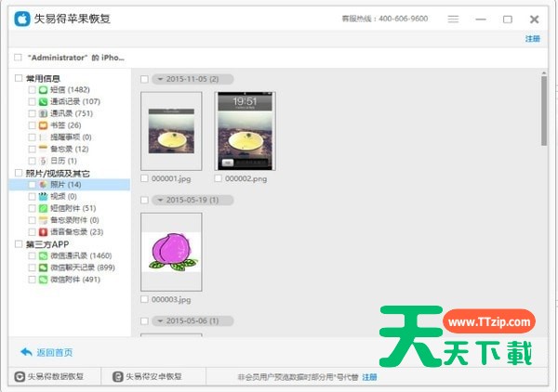
Task: Click the Apple logo app icon
Action: [x=19, y=19]
